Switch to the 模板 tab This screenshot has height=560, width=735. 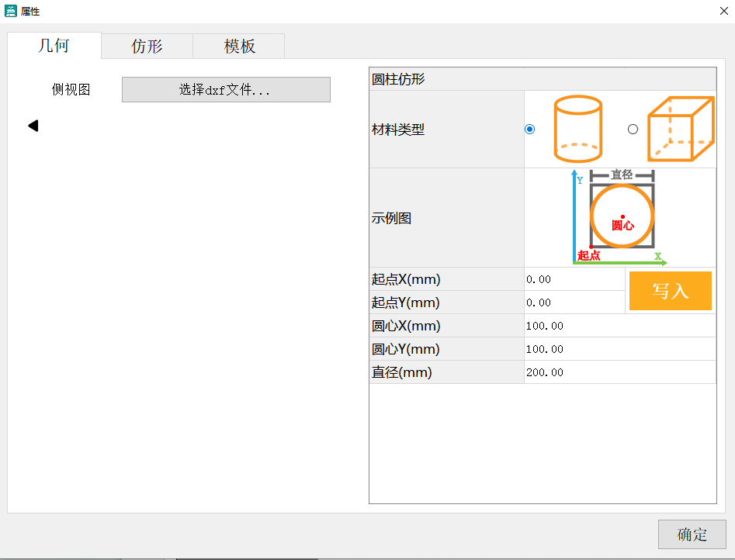pyautogui.click(x=238, y=45)
